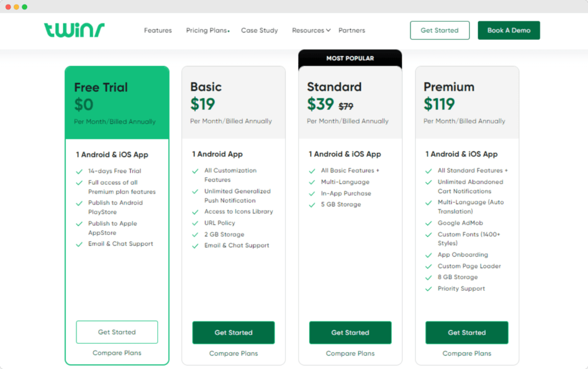588x369 pixels.
Task: Click Get Started in the header
Action: [x=440, y=30]
